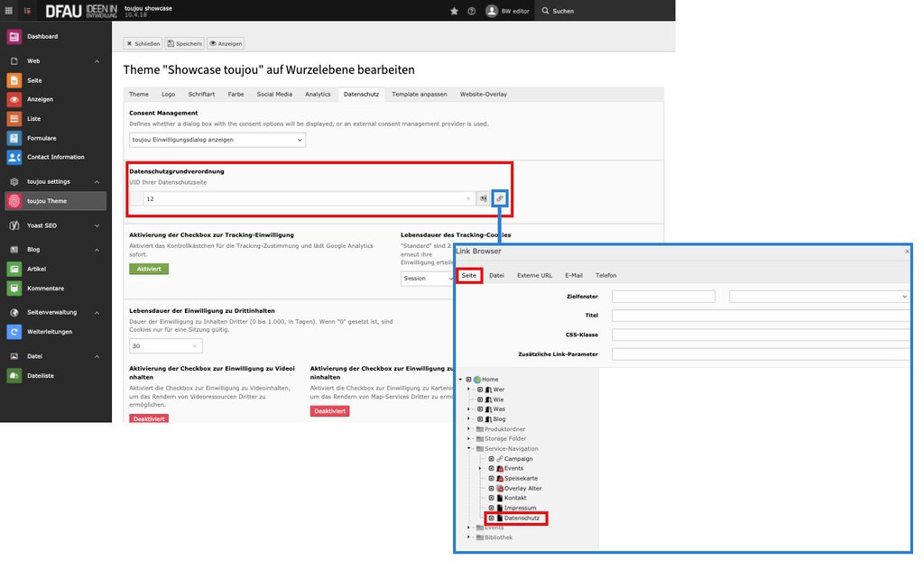The width and height of the screenshot is (924, 578).
Task: Select Datenschutz page in link tree
Action: click(x=522, y=518)
